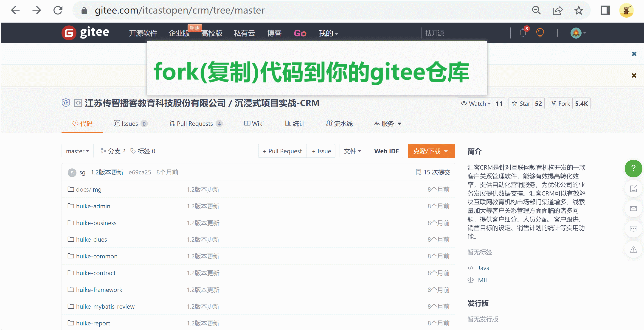Open the 我的 dropdown in navbar

[328, 33]
